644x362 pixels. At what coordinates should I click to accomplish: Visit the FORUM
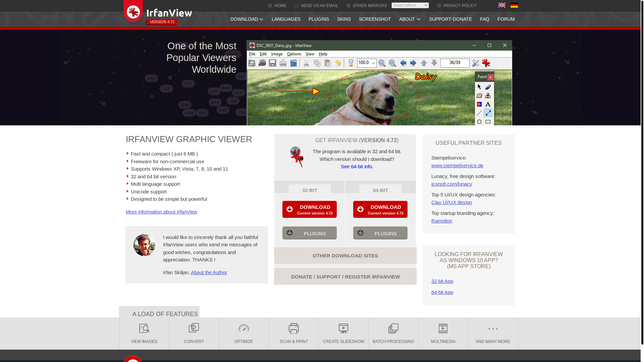(x=506, y=19)
